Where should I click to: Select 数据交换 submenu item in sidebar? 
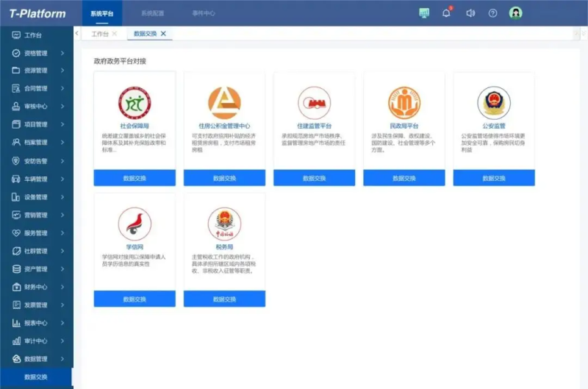[36, 377]
